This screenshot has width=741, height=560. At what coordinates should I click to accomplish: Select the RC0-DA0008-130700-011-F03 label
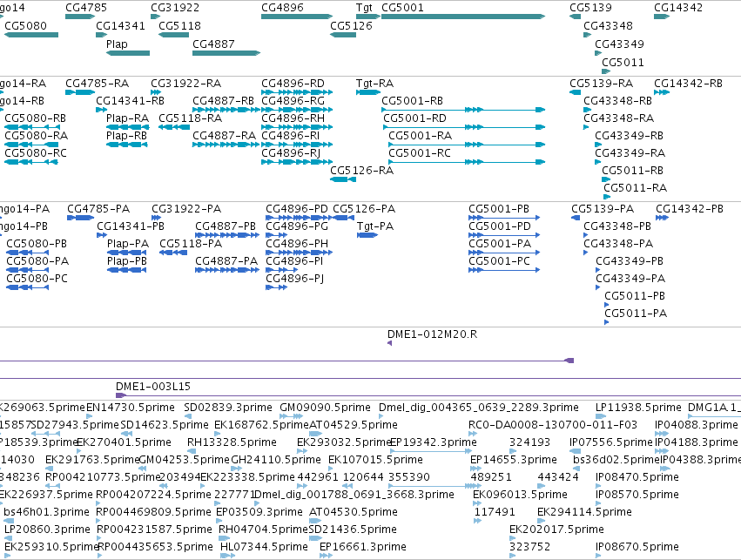553,425
